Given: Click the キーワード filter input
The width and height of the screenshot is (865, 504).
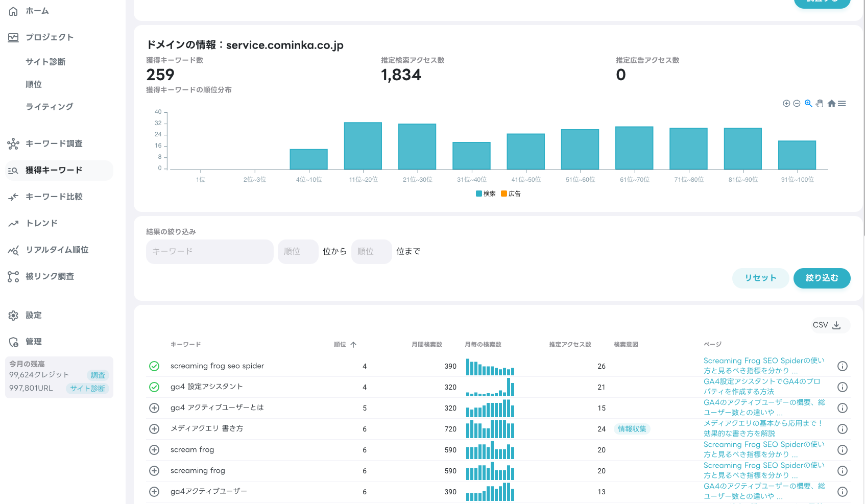Looking at the screenshot, I should (210, 252).
